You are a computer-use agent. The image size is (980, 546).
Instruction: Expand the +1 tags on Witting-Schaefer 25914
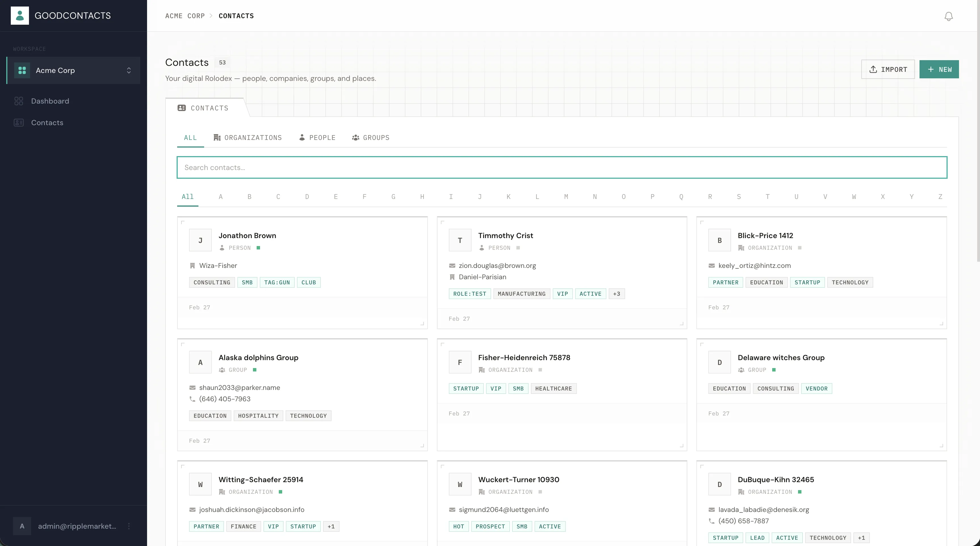click(331, 526)
